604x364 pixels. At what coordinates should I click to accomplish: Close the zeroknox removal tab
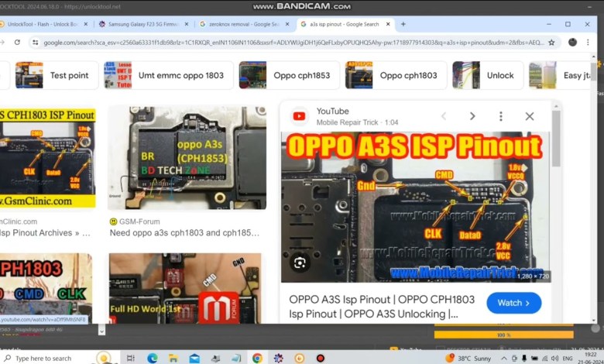(x=287, y=24)
